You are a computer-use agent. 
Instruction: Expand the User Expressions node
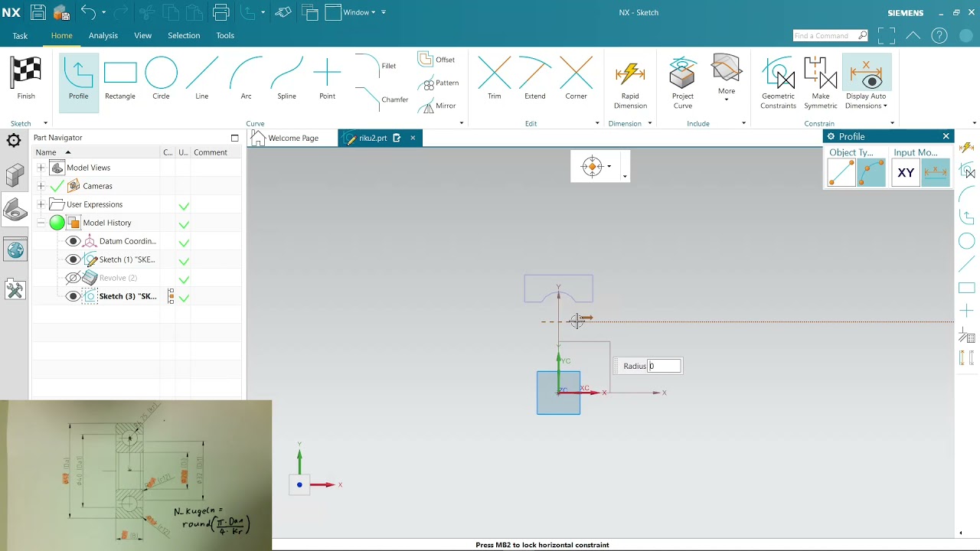[x=41, y=204]
